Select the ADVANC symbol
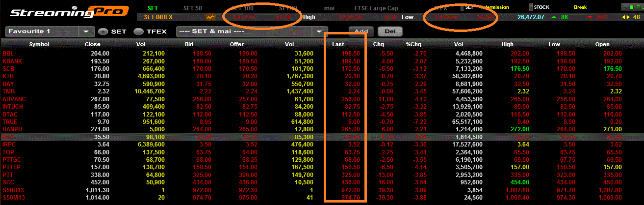644x205 pixels. coord(14,99)
